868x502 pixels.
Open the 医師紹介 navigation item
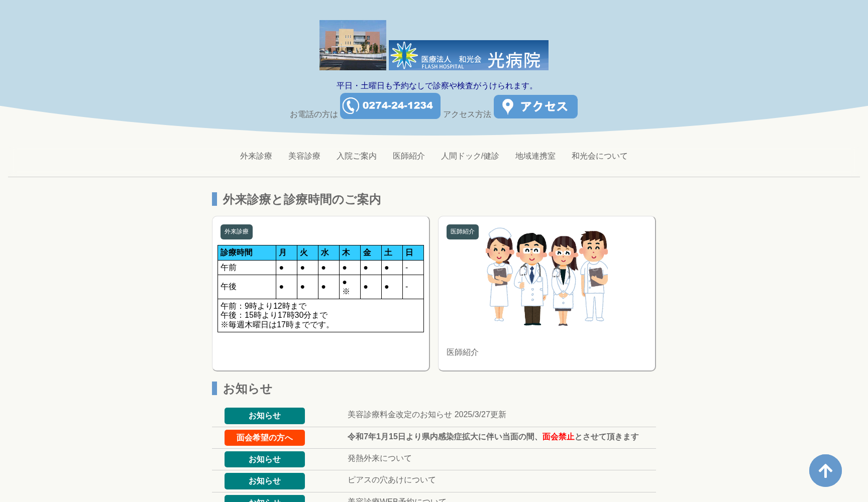point(408,156)
